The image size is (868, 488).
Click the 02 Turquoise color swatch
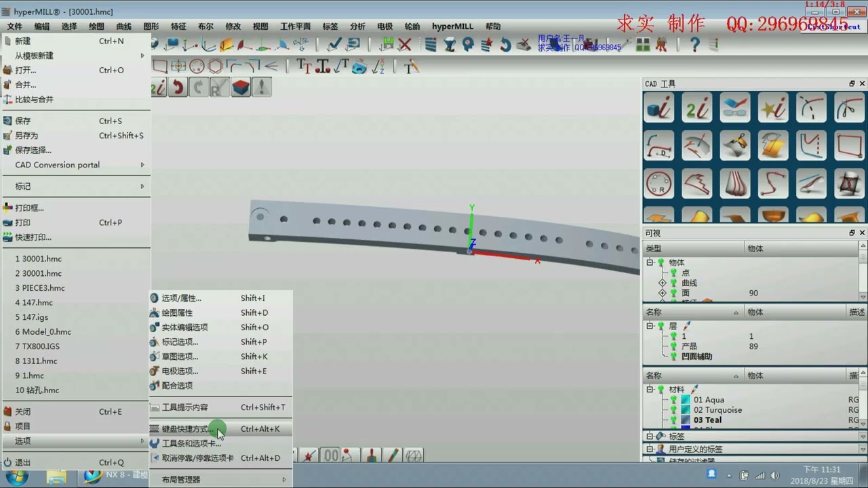pyautogui.click(x=686, y=410)
